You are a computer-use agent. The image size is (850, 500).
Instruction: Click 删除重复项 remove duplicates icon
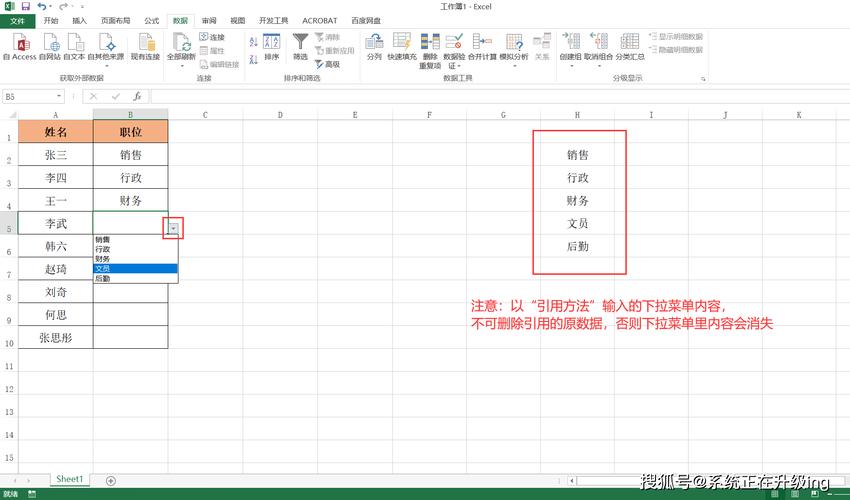coord(430,50)
